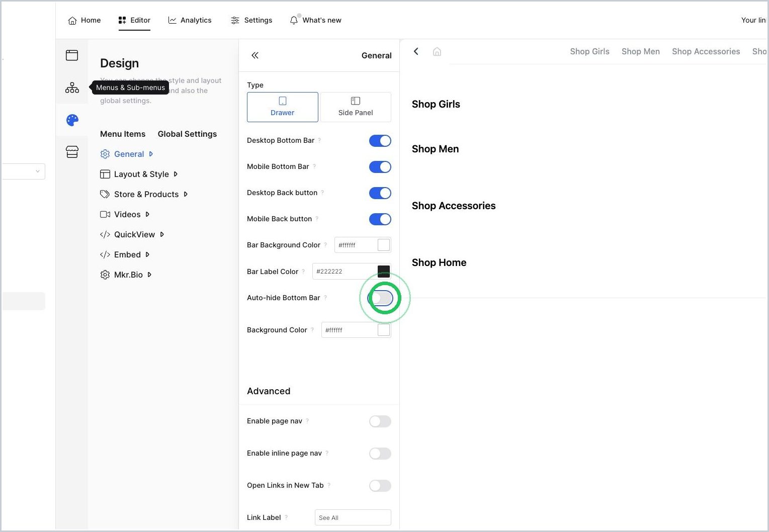Toggle Mobile Bottom Bar switch
The image size is (769, 532).
click(x=380, y=167)
